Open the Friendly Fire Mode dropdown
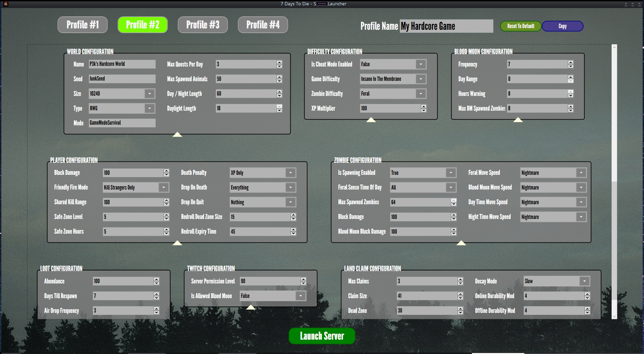Viewport: 644px width, 354px height. point(136,188)
